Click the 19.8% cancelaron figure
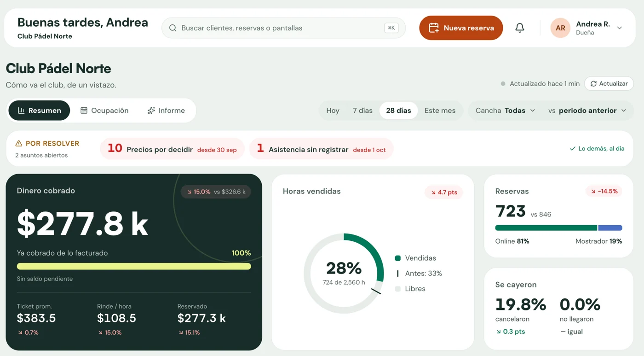 pos(521,304)
